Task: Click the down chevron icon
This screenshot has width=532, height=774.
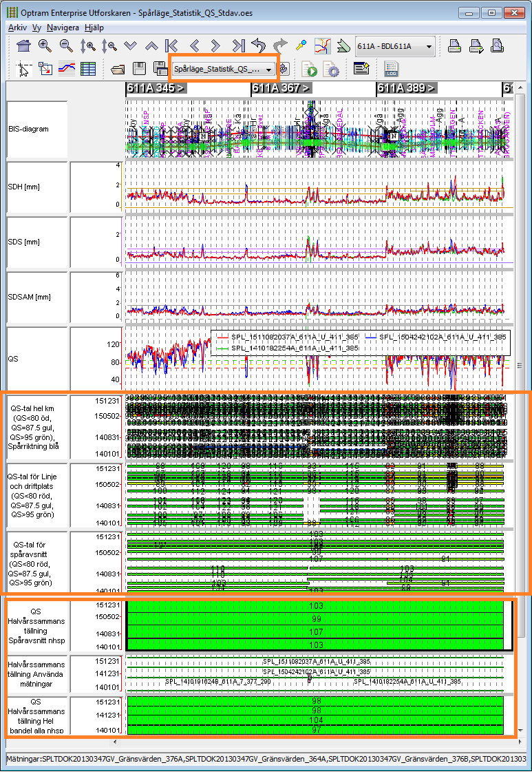Action: point(130,46)
